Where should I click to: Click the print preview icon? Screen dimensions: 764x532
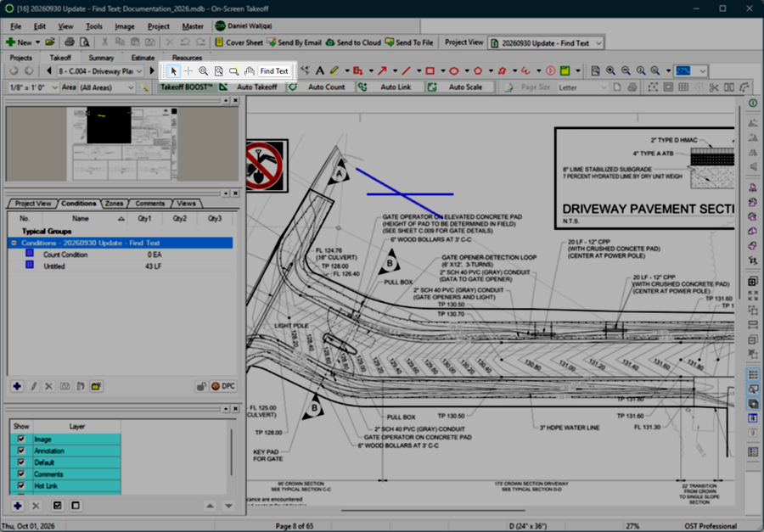click(84, 42)
